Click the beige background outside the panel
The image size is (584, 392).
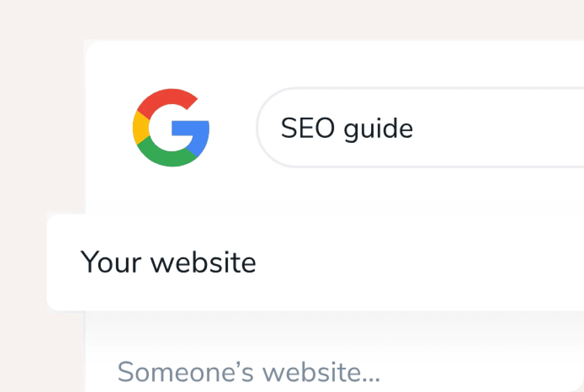click(38, 114)
